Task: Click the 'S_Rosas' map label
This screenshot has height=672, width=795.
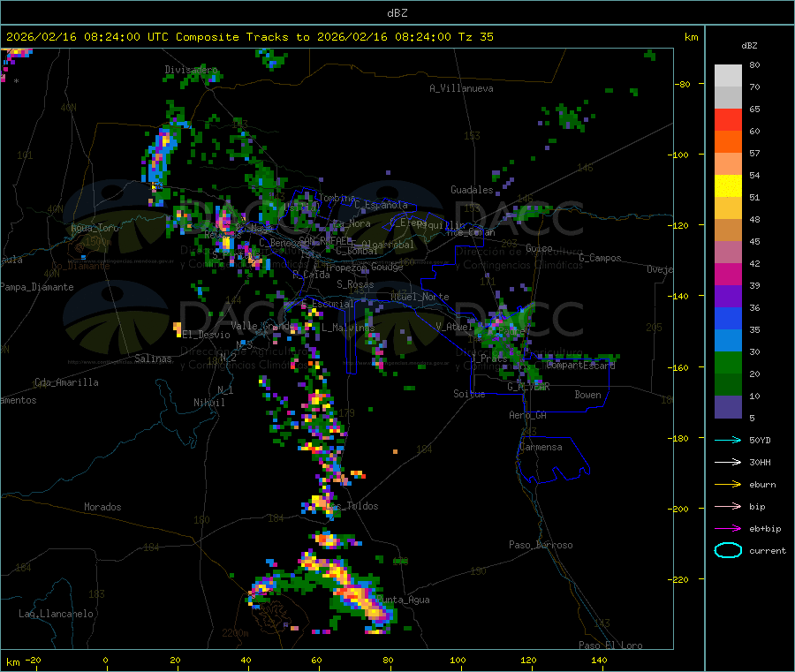Action: point(355,284)
